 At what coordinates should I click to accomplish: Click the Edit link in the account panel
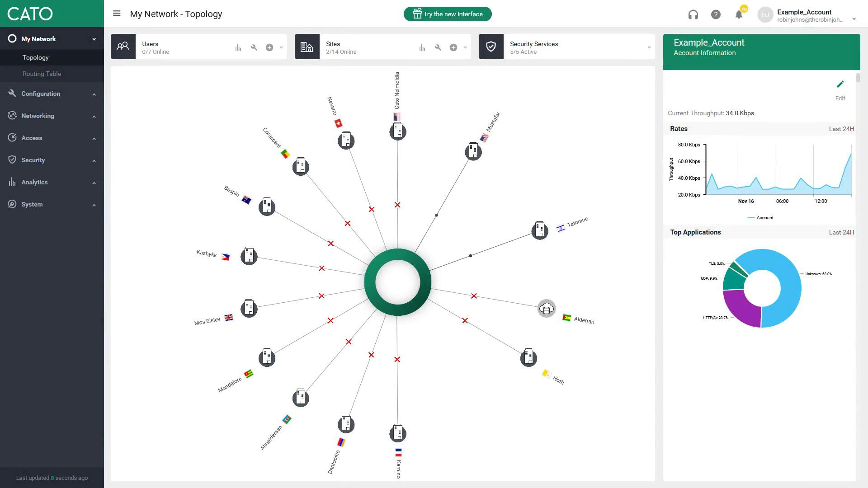click(x=840, y=98)
